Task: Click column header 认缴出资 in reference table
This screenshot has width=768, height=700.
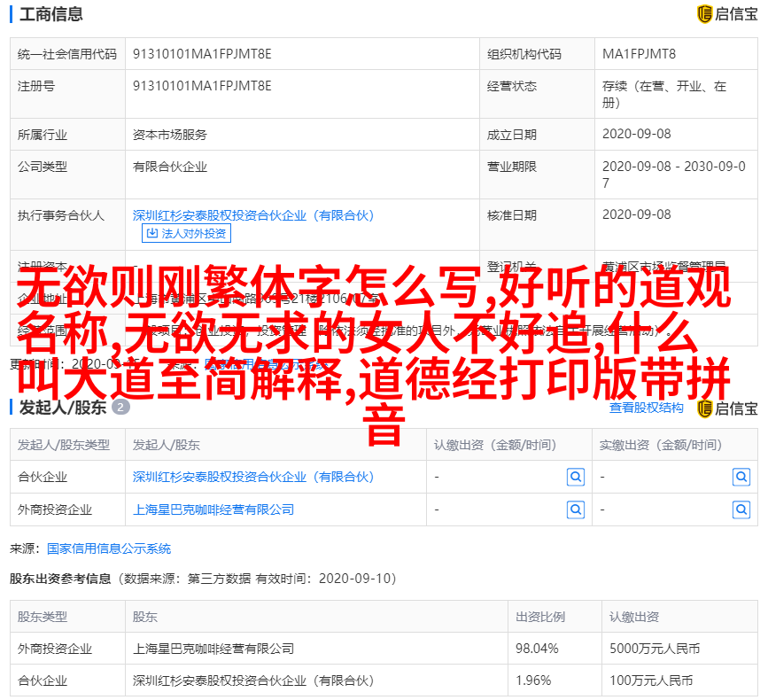Action: 633,617
